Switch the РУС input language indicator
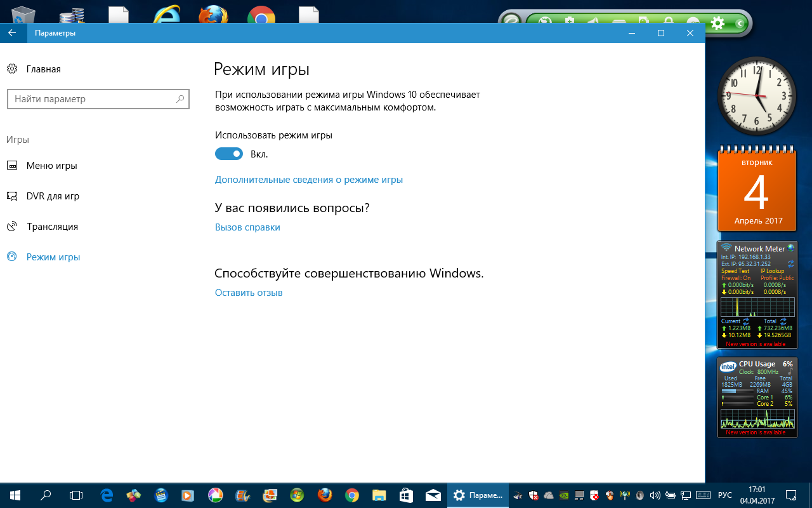This screenshot has width=812, height=508. [724, 495]
